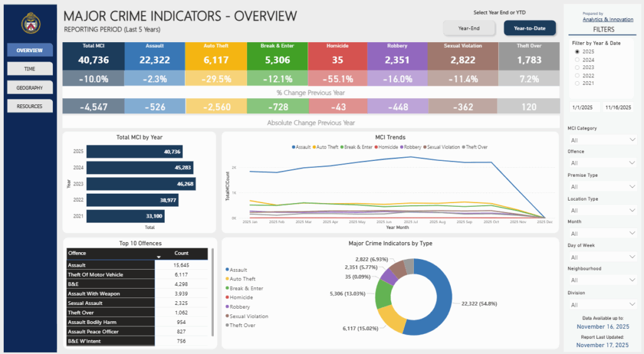Click Theft Over legend marker in MCI Trends
The width and height of the screenshot is (644, 354).
click(465, 147)
